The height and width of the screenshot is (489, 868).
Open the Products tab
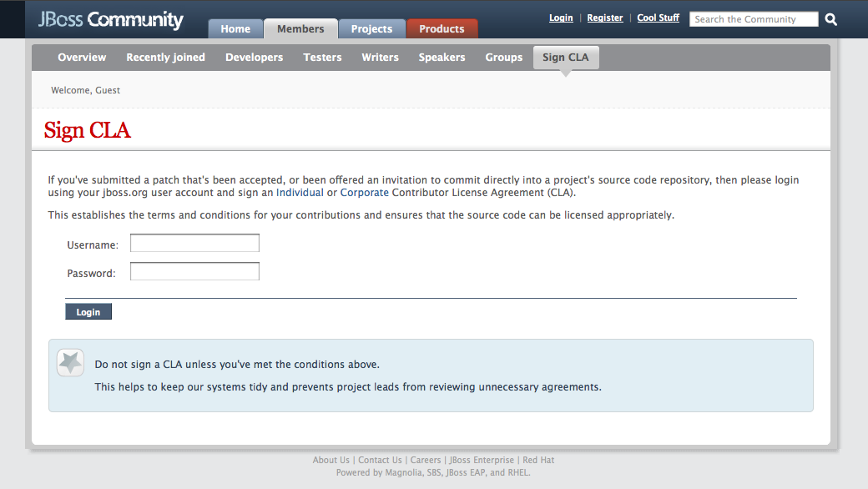(x=442, y=28)
